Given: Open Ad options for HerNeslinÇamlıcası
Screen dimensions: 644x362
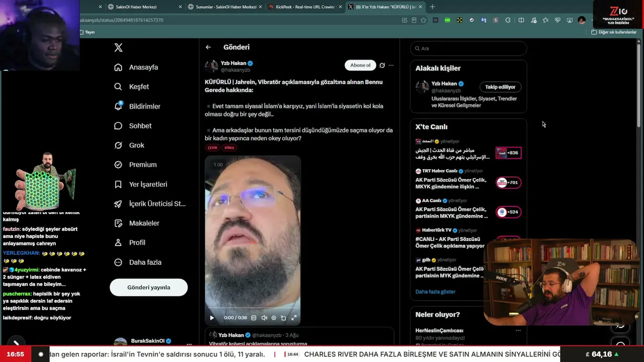Looking at the screenshot, I should click(x=518, y=330).
